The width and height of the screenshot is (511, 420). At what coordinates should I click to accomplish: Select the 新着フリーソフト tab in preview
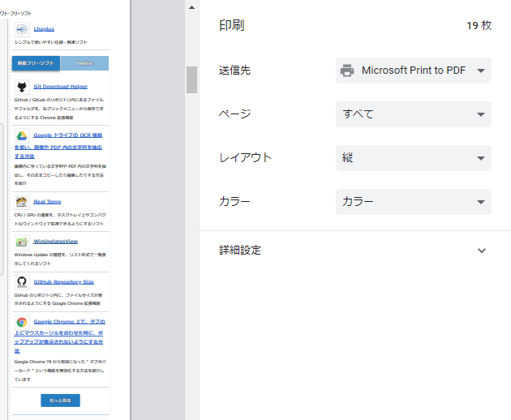pyautogui.click(x=36, y=63)
